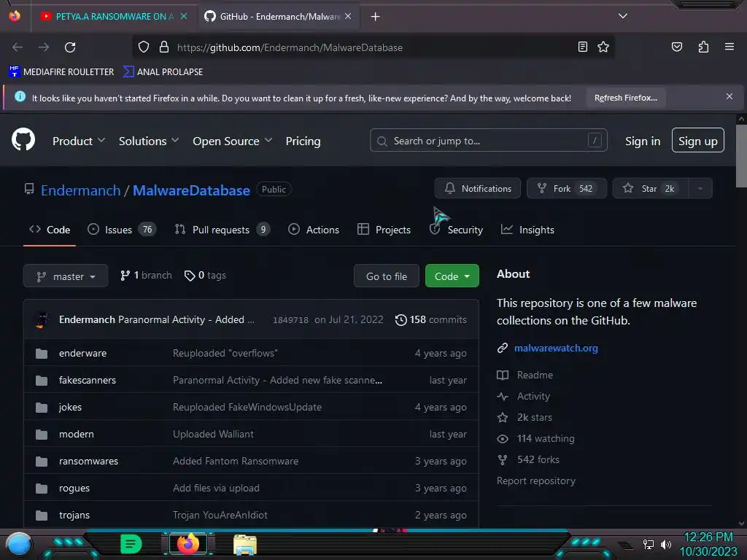
Task: Go back with the browser back arrow
Action: coord(18,47)
